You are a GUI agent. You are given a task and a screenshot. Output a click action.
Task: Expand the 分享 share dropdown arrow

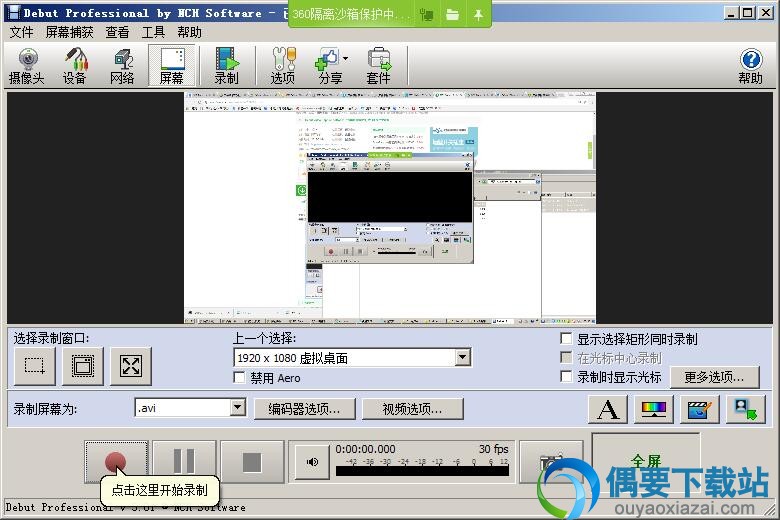pyautogui.click(x=345, y=59)
